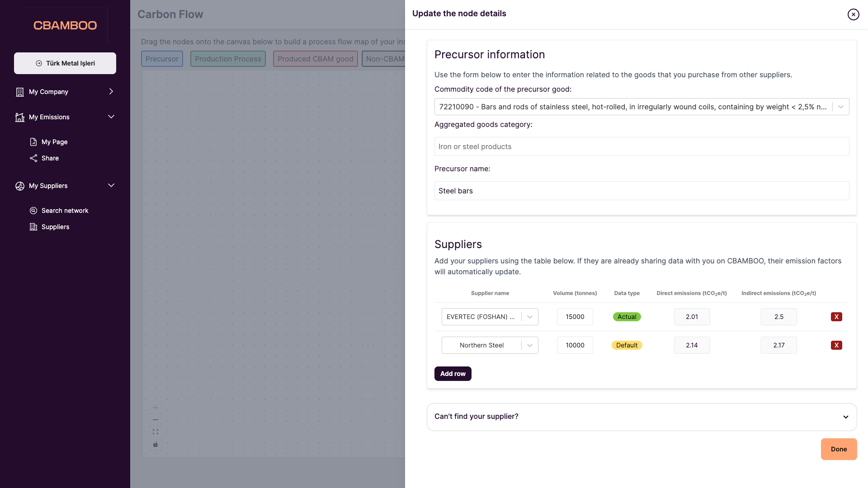Image resolution: width=868 pixels, height=488 pixels.
Task: Delete the Northern Steel row with red X
Action: [x=837, y=345]
